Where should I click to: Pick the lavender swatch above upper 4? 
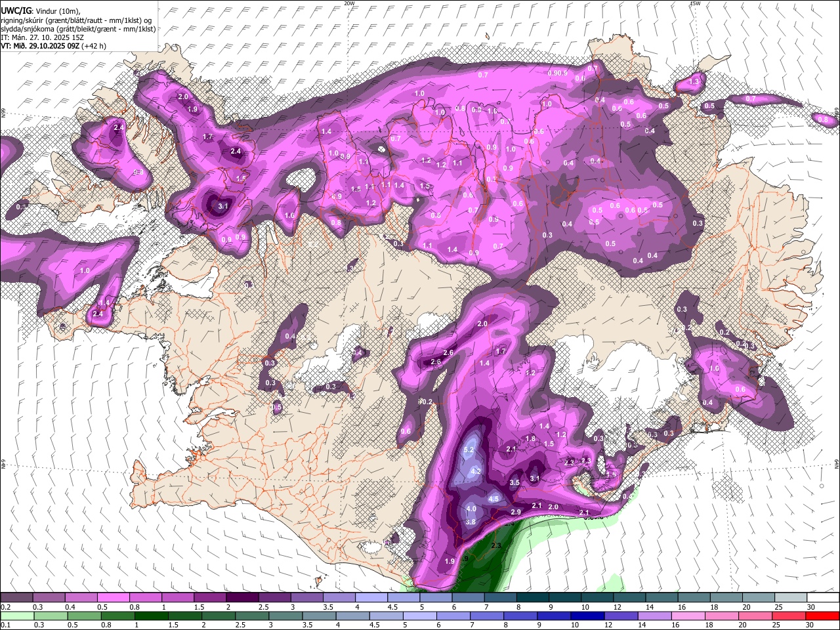pyautogui.click(x=371, y=598)
